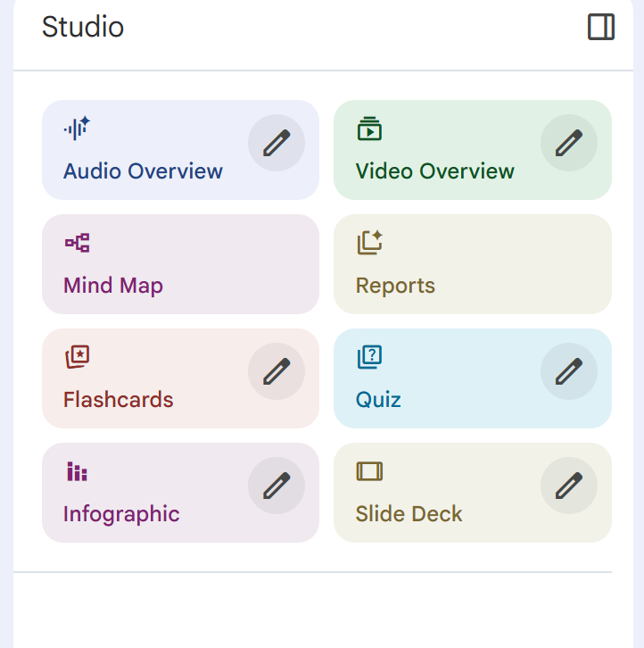Generate an Audio Overview
Image resolution: width=644 pixels, height=648 pixels.
[x=143, y=171]
